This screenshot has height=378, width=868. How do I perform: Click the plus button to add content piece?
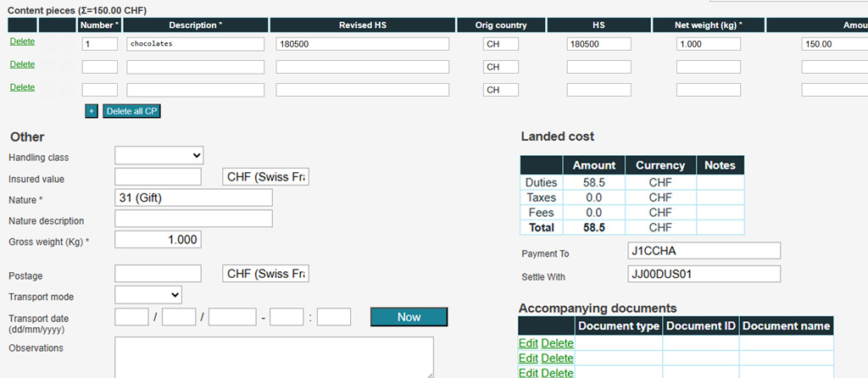point(92,111)
